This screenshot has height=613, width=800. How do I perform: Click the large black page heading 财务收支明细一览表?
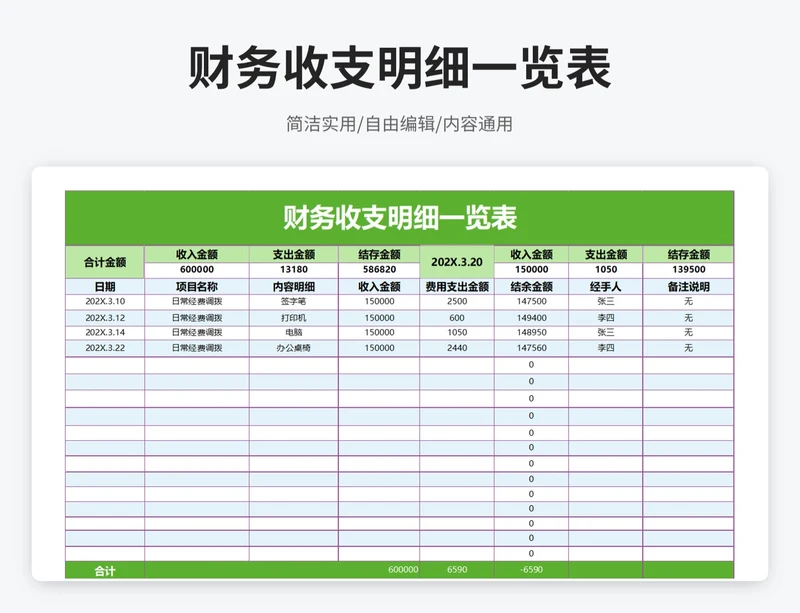400,68
